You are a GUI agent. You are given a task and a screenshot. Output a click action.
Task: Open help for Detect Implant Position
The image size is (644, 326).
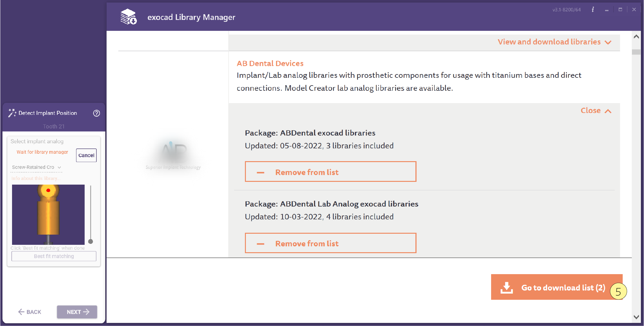96,113
